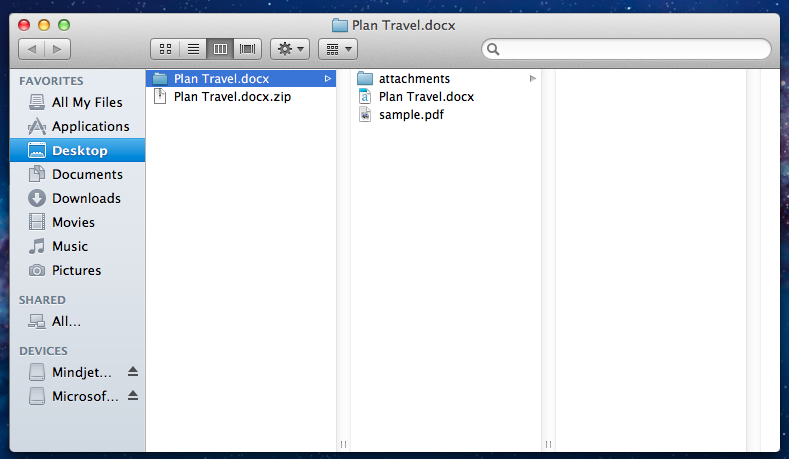Switch to Cover Flow view

247,49
